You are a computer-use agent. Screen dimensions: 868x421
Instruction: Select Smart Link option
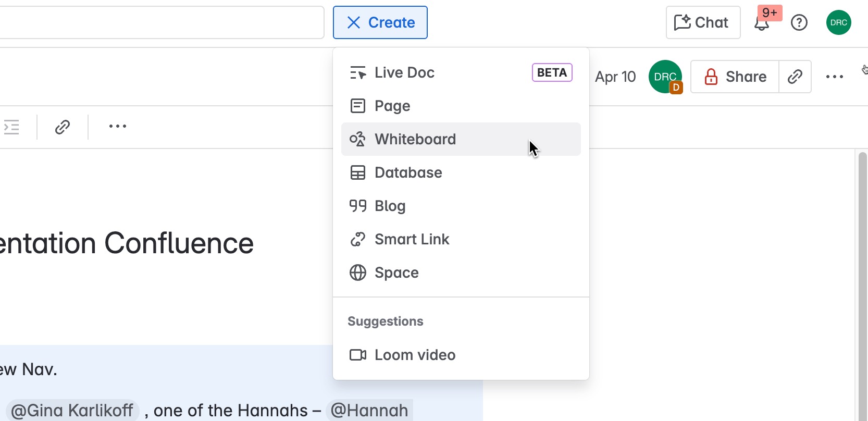[412, 240]
